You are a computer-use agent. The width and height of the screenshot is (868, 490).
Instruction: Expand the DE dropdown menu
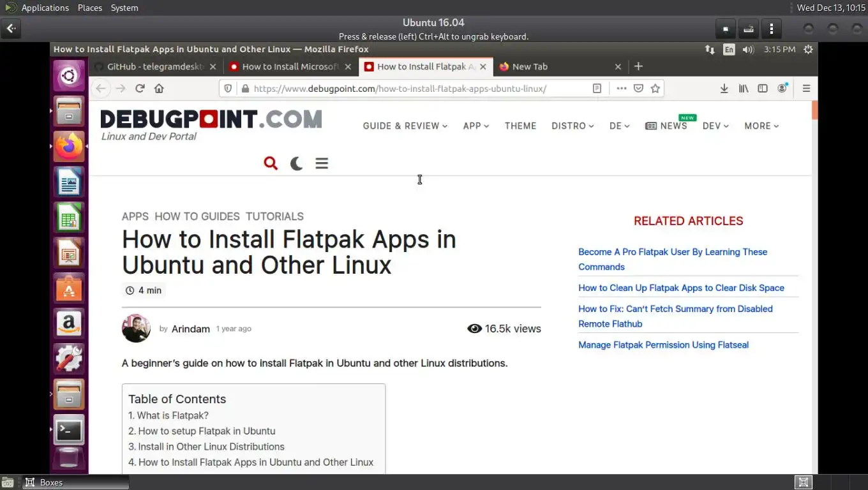619,126
